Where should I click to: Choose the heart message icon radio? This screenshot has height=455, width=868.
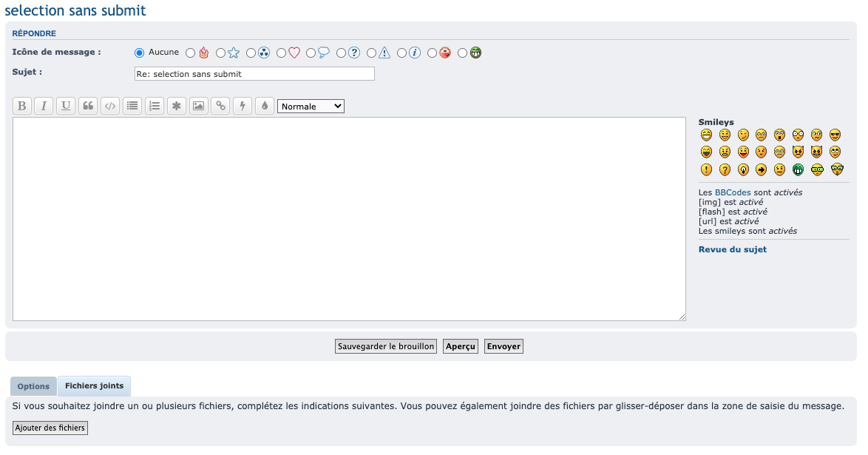point(281,53)
